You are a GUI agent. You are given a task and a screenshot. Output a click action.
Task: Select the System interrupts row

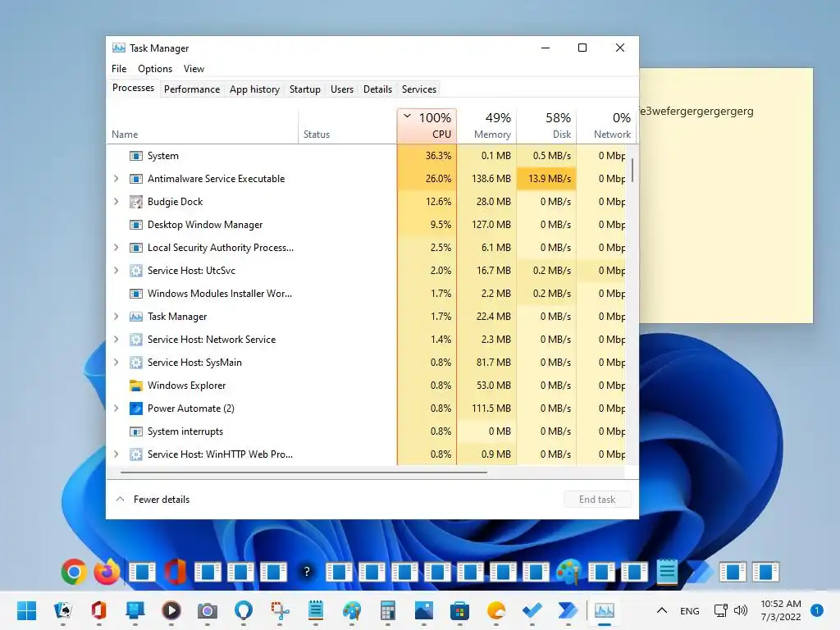click(367, 431)
